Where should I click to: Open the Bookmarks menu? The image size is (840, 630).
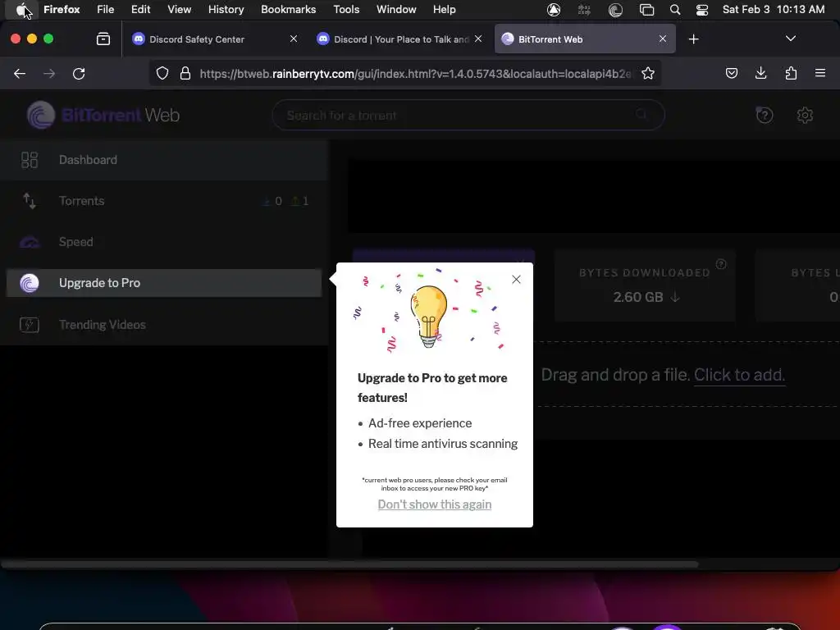pyautogui.click(x=288, y=9)
